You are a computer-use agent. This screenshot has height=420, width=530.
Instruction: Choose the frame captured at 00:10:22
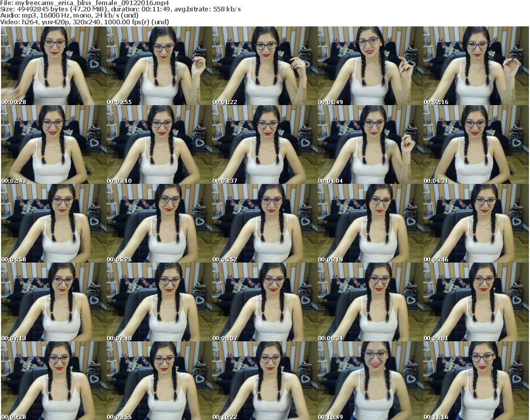pos(264,381)
